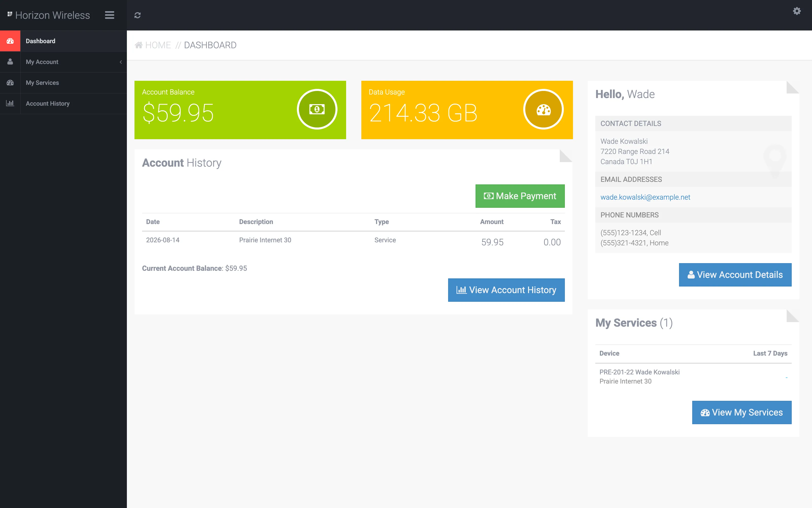Click the 2026-08-14 date cell
This screenshot has height=508, width=812.
pyautogui.click(x=162, y=240)
